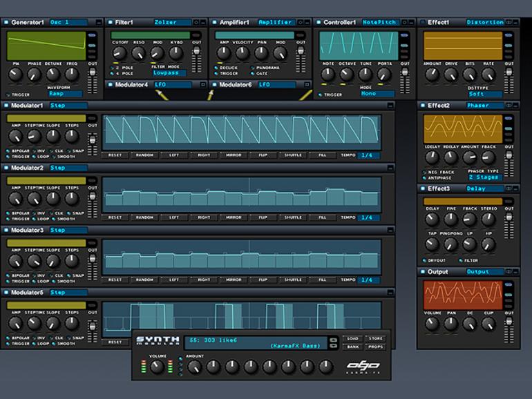Click the preset up arrow icon
This screenshot has height=399, width=532.
[x=334, y=340]
